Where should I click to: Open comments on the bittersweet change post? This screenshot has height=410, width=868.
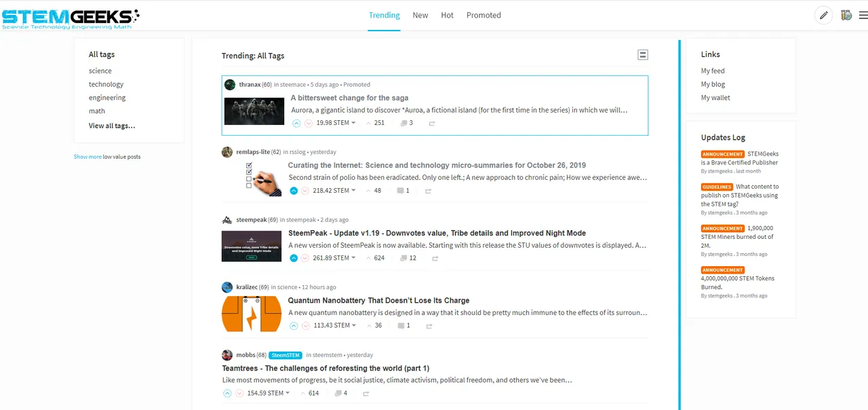point(407,123)
